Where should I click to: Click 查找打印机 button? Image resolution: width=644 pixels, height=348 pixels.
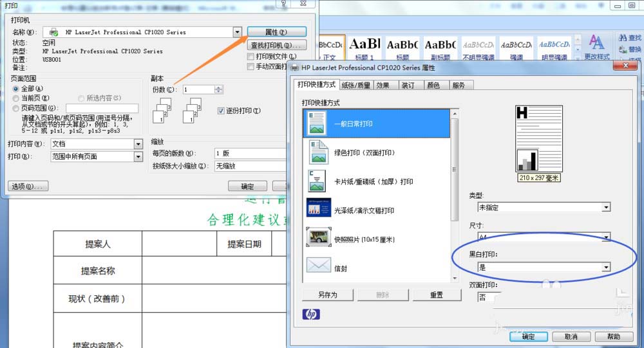coord(276,45)
